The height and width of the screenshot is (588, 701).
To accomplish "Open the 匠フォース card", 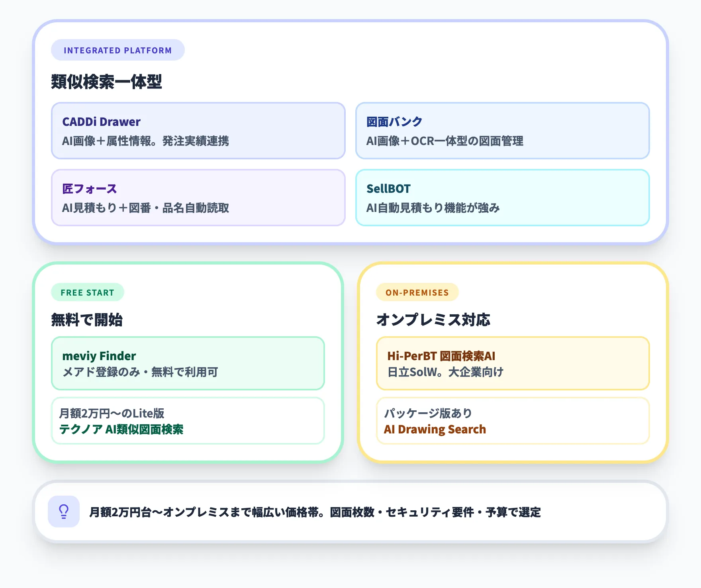I will (x=198, y=198).
